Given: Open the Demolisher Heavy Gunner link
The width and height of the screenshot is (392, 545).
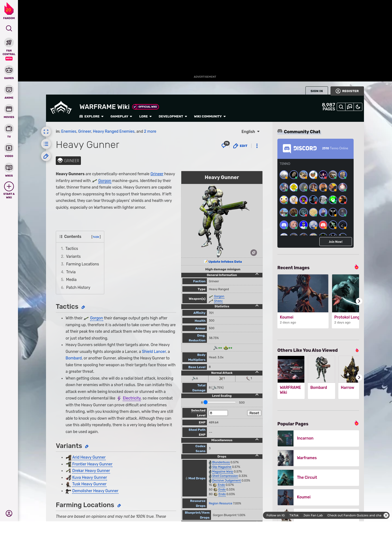Looking at the screenshot, I should tap(95, 491).
